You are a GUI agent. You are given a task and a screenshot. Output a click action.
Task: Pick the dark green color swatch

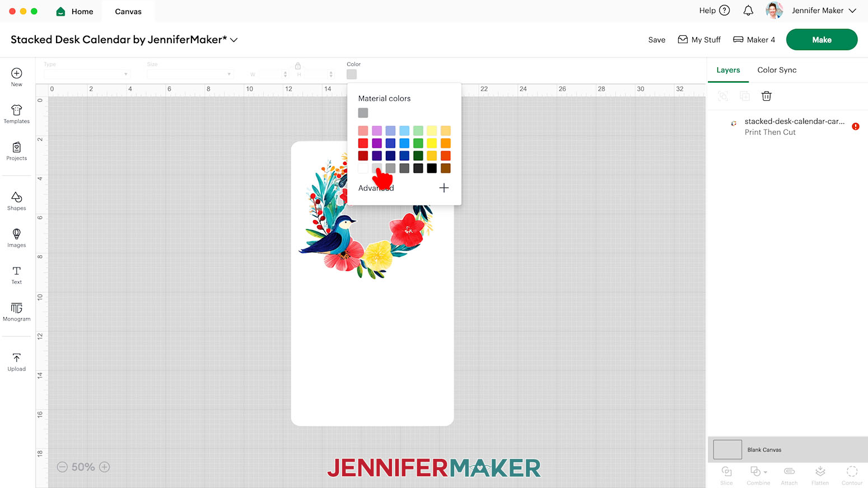pos(418,156)
